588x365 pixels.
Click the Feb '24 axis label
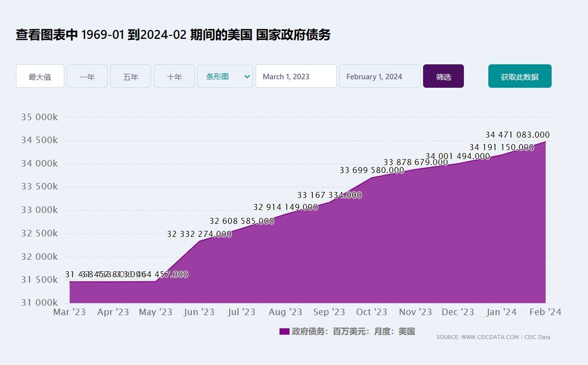(x=545, y=312)
